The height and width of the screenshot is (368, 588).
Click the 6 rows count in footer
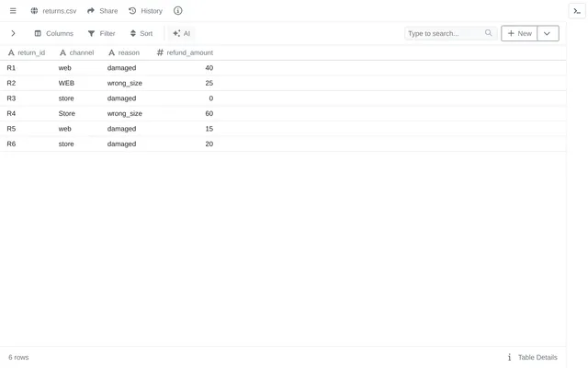18,357
